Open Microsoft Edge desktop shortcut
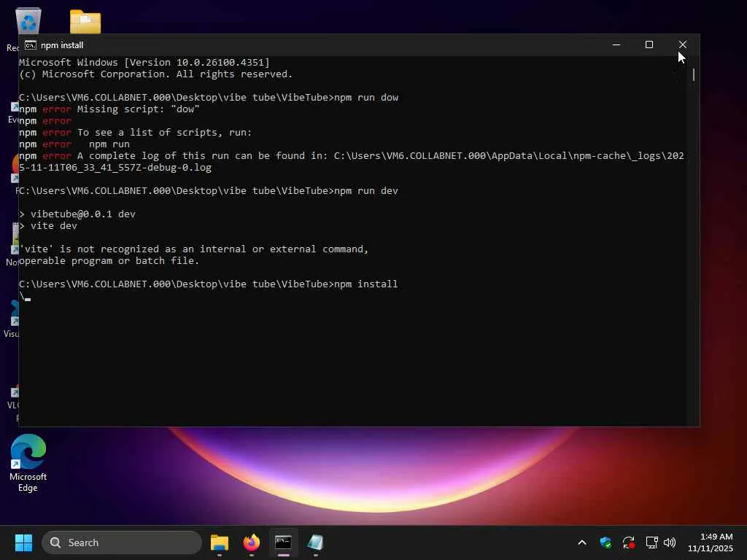 [28, 463]
